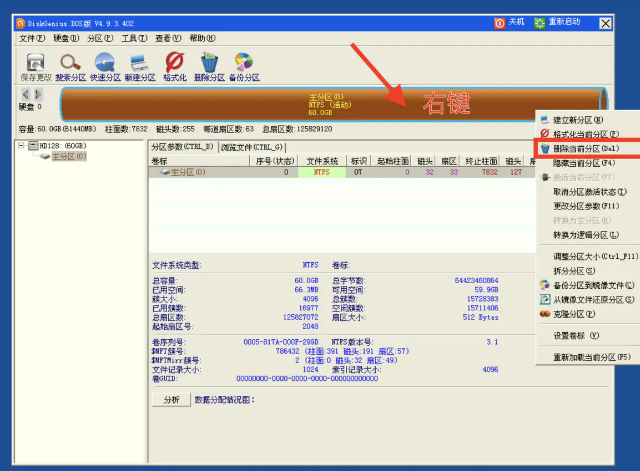Open the Partition (分区) menu

pyautogui.click(x=100, y=38)
